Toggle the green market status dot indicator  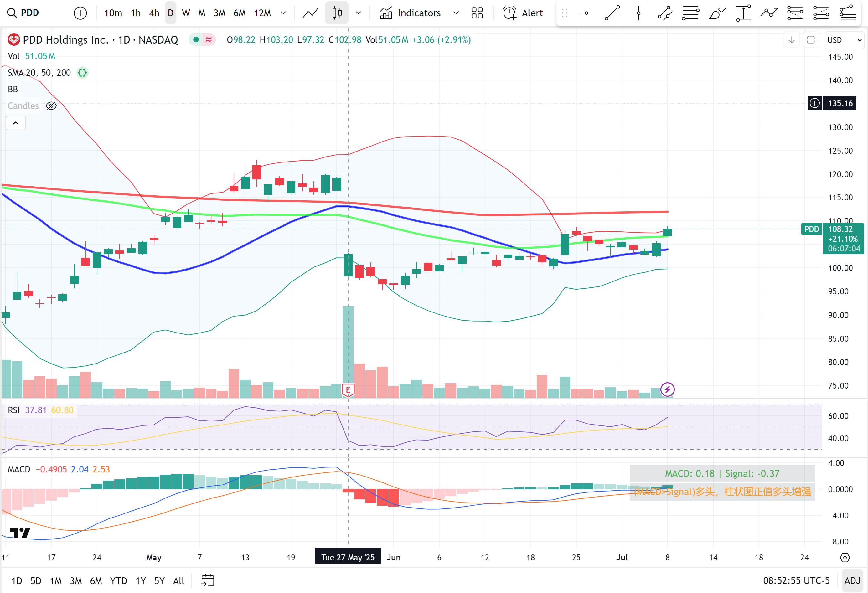[x=196, y=39]
